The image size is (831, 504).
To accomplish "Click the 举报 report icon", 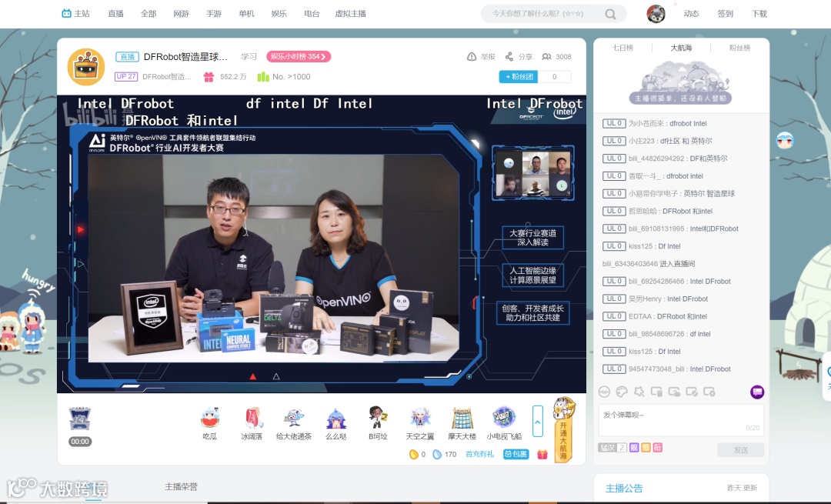I will (x=472, y=57).
